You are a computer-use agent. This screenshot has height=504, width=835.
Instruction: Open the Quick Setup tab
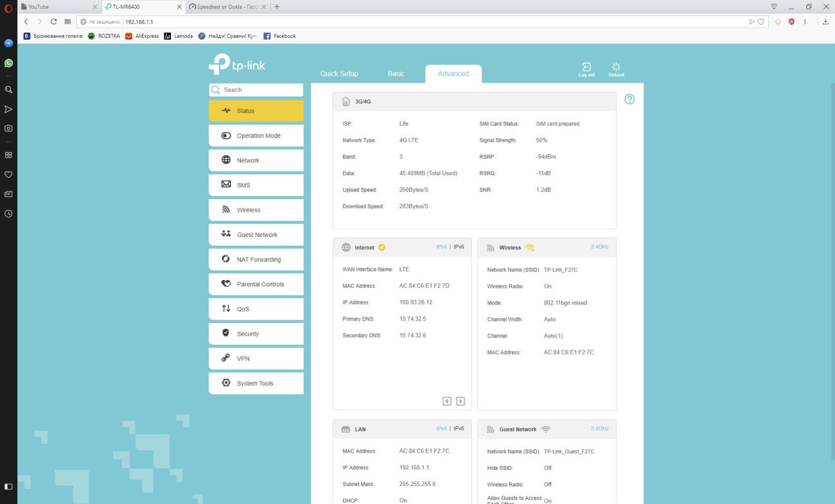coord(339,74)
